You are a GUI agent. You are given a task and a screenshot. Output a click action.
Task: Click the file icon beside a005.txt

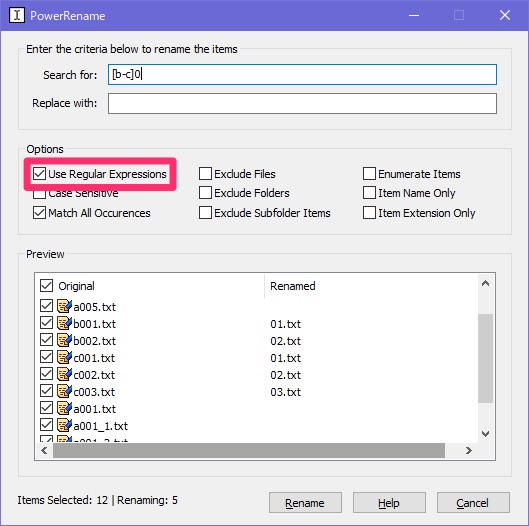coord(64,306)
